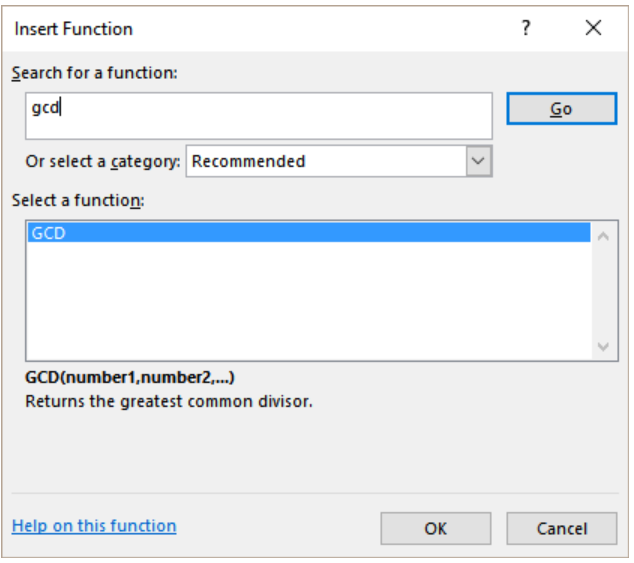Dismiss the dialog with Cancel
The width and height of the screenshot is (634, 563).
pos(562,529)
